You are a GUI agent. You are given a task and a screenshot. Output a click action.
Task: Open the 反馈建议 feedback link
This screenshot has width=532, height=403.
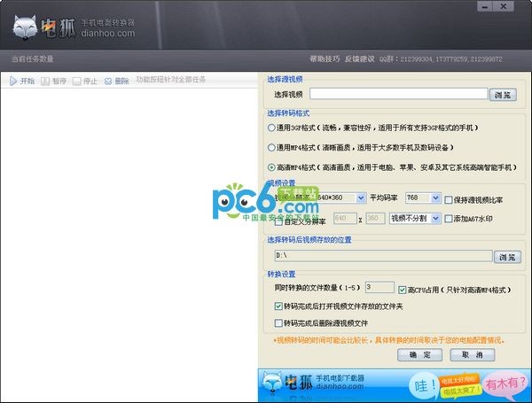click(359, 59)
